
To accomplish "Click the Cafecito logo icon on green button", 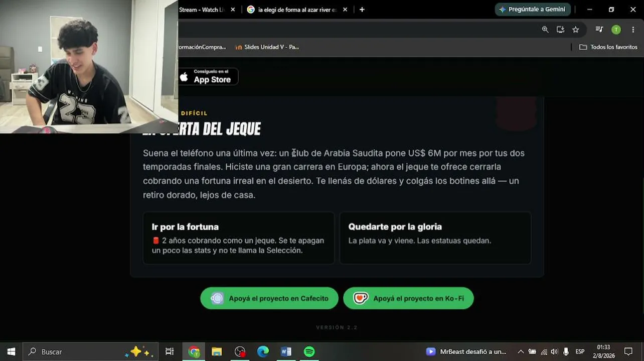I will pyautogui.click(x=217, y=298).
